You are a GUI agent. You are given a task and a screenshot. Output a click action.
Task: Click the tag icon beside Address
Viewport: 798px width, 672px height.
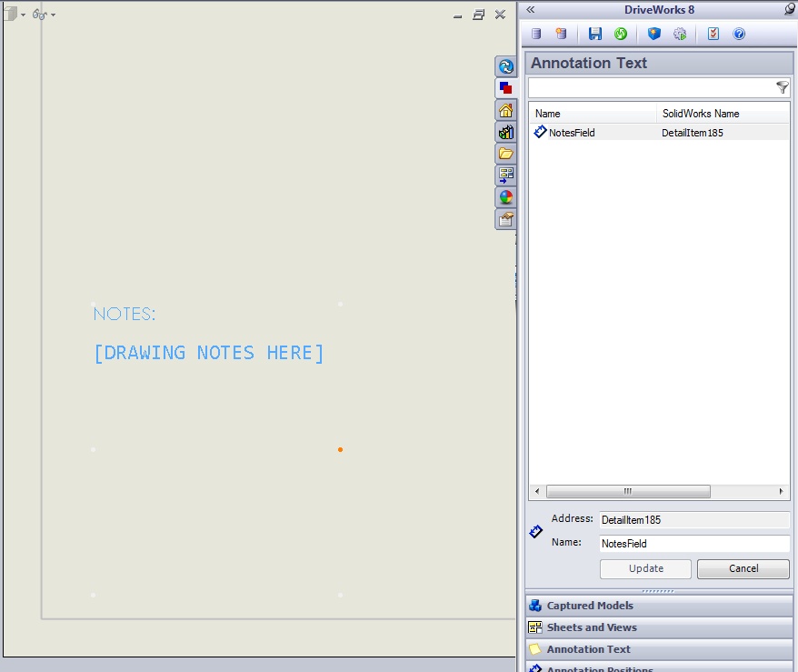(x=536, y=531)
